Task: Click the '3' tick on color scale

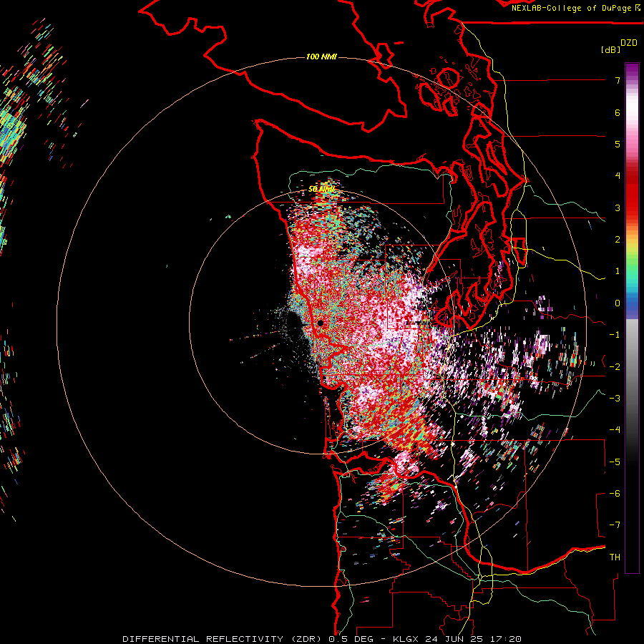Action: [x=618, y=208]
